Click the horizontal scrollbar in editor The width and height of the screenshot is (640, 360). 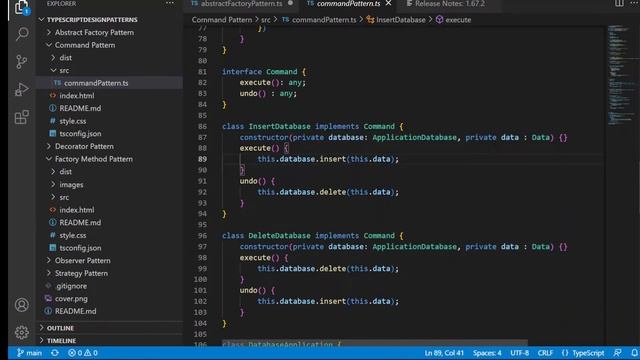374,343
